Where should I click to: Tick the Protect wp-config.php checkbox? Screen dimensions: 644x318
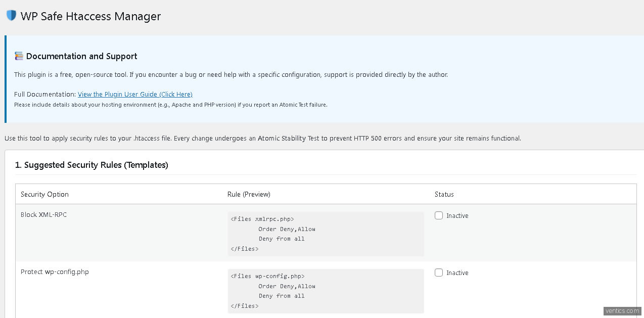pyautogui.click(x=439, y=272)
